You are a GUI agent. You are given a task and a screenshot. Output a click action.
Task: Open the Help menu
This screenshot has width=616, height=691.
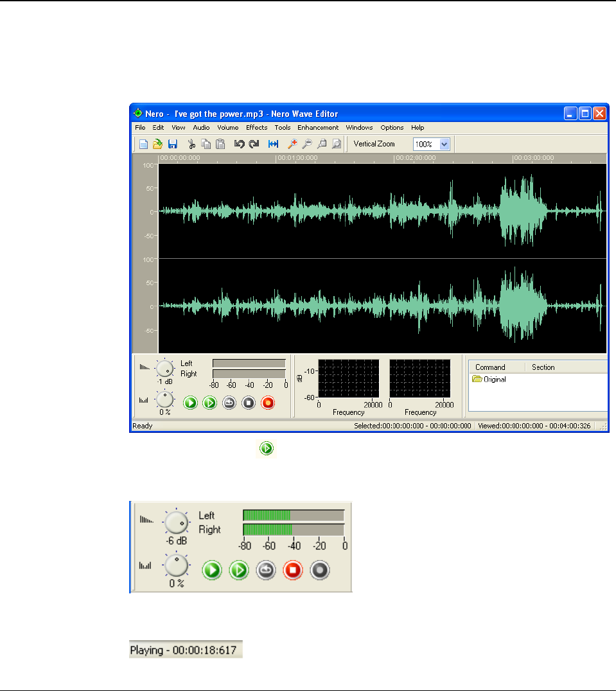[418, 128]
